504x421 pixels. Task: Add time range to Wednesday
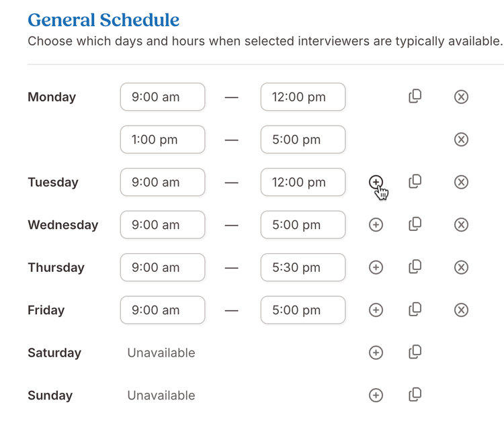pos(376,225)
